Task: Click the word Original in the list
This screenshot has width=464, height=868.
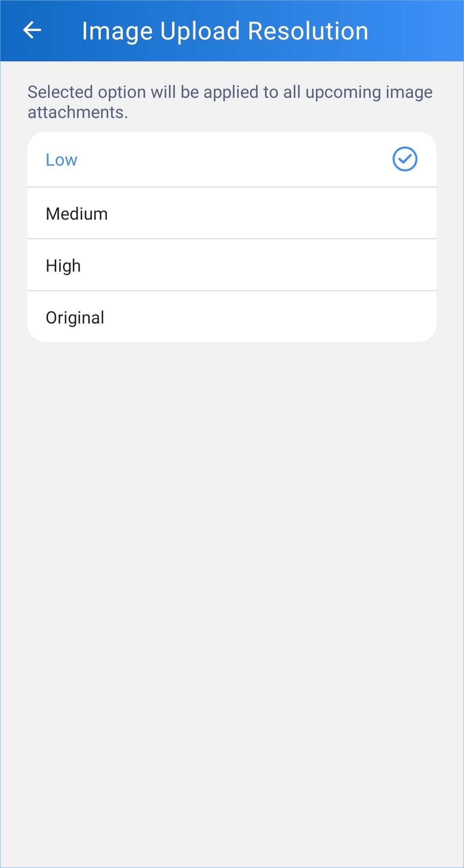Action: (75, 318)
